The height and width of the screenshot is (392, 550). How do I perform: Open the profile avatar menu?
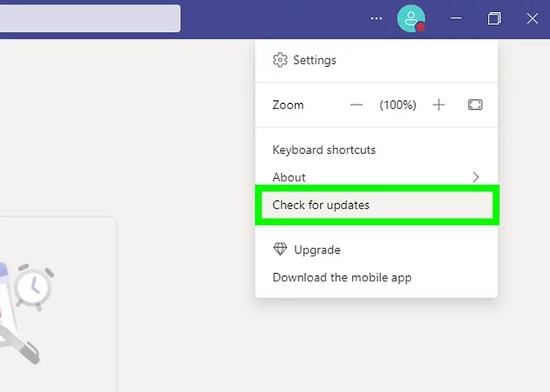pyautogui.click(x=410, y=18)
